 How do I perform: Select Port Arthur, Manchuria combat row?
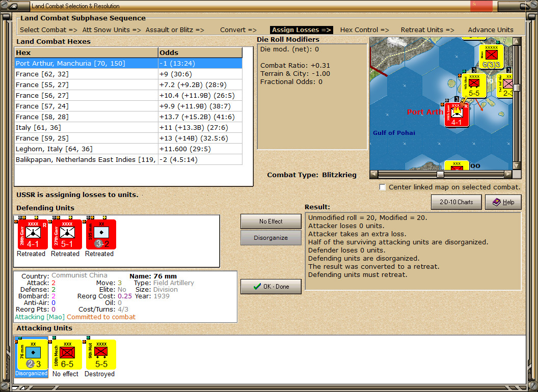pos(129,64)
